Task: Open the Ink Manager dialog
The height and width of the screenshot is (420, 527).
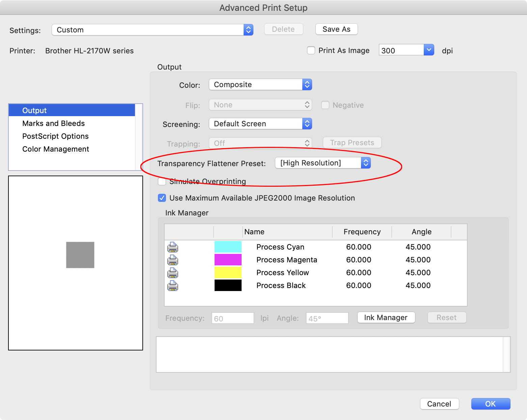Action: 386,317
